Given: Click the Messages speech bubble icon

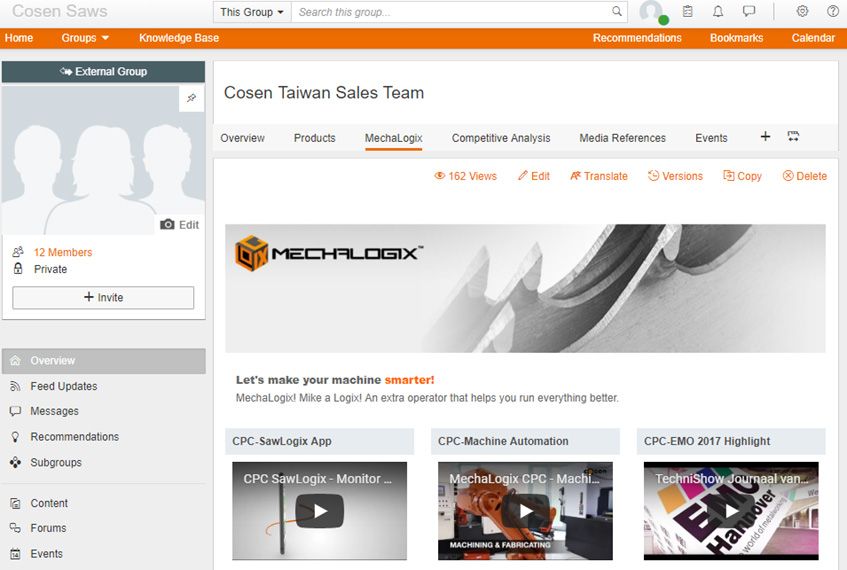Looking at the screenshot, I should [15, 411].
